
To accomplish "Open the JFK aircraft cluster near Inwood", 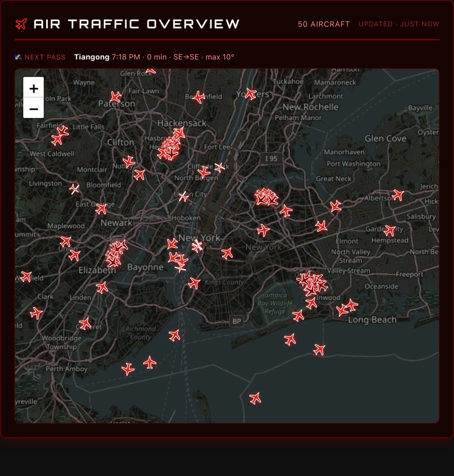I will point(312,283).
